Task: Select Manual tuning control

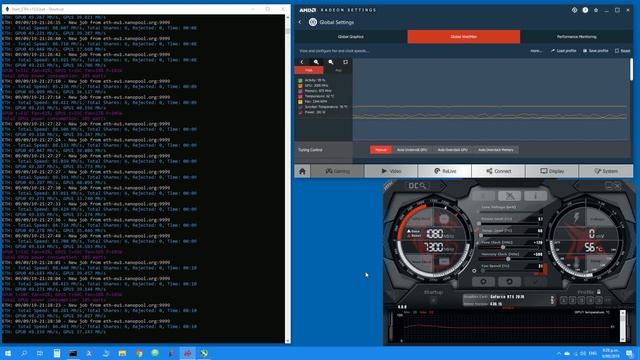Action: 381,150
